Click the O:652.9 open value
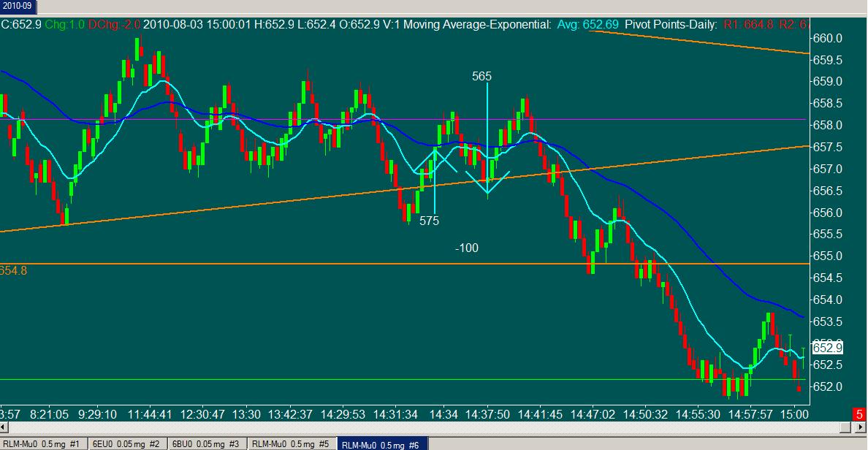 pyautogui.click(x=359, y=24)
